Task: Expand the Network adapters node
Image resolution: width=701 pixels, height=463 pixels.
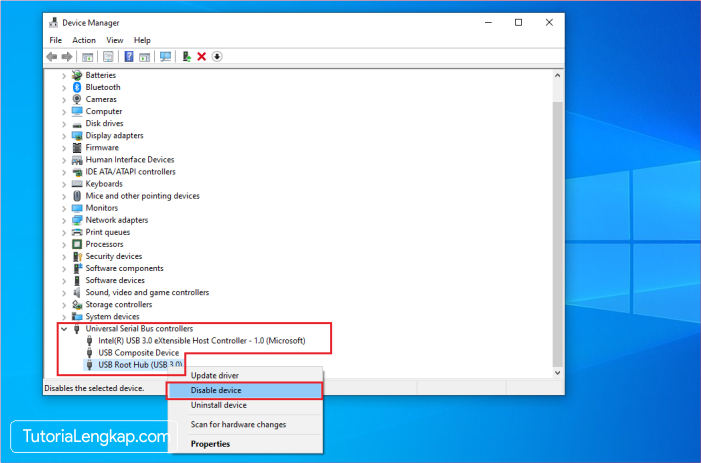Action: coord(64,220)
